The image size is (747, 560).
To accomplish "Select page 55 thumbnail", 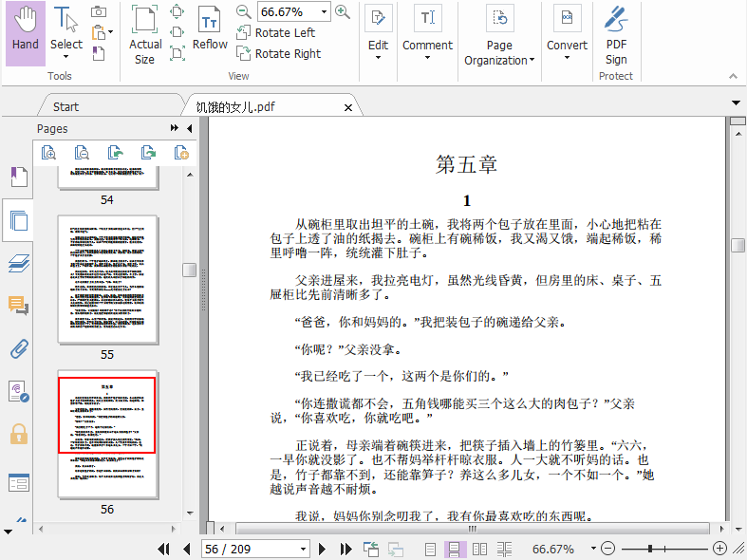I will tap(107, 279).
